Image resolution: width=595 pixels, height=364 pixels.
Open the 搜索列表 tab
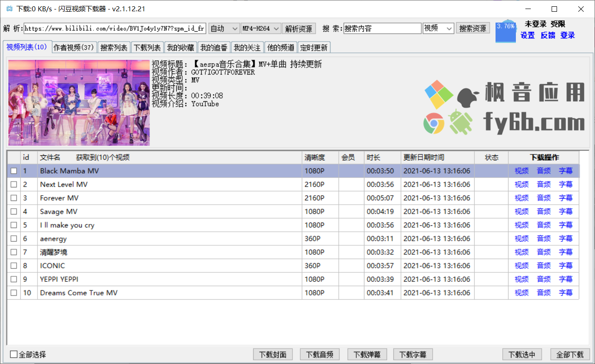tap(114, 47)
